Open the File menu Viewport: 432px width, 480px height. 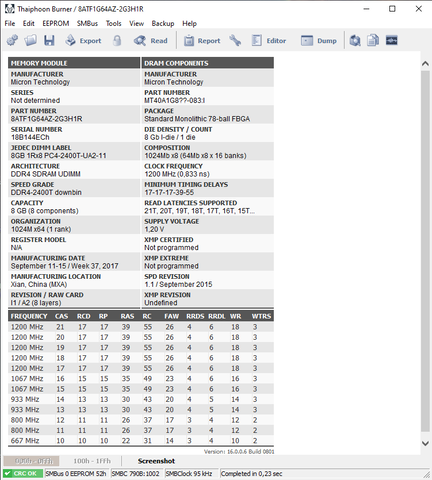[x=10, y=23]
